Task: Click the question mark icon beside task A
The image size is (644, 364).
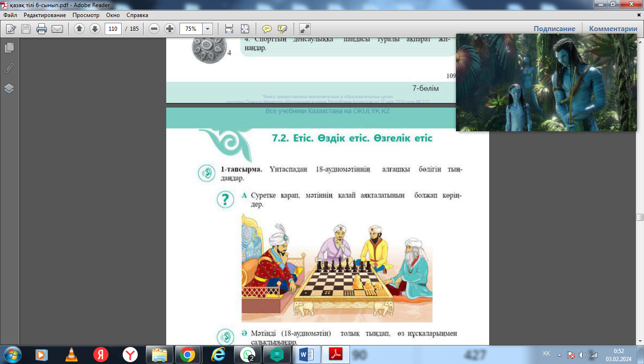Action: [x=225, y=199]
